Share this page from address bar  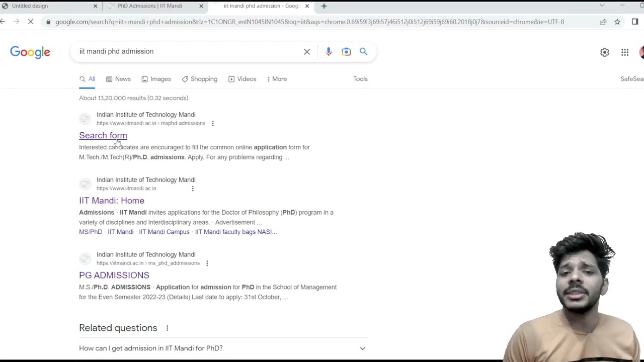pyautogui.click(x=603, y=22)
